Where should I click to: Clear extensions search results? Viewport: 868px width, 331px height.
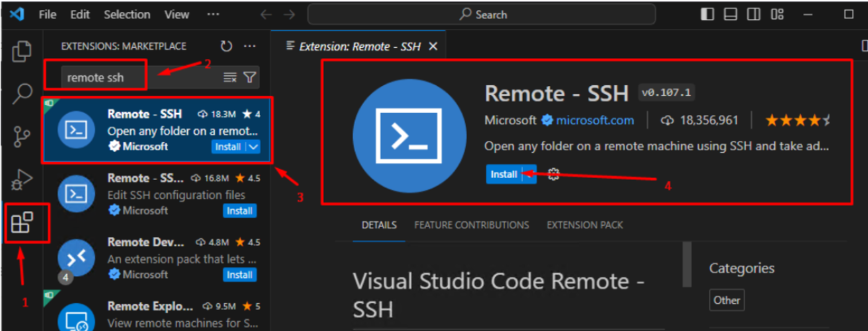point(230,77)
